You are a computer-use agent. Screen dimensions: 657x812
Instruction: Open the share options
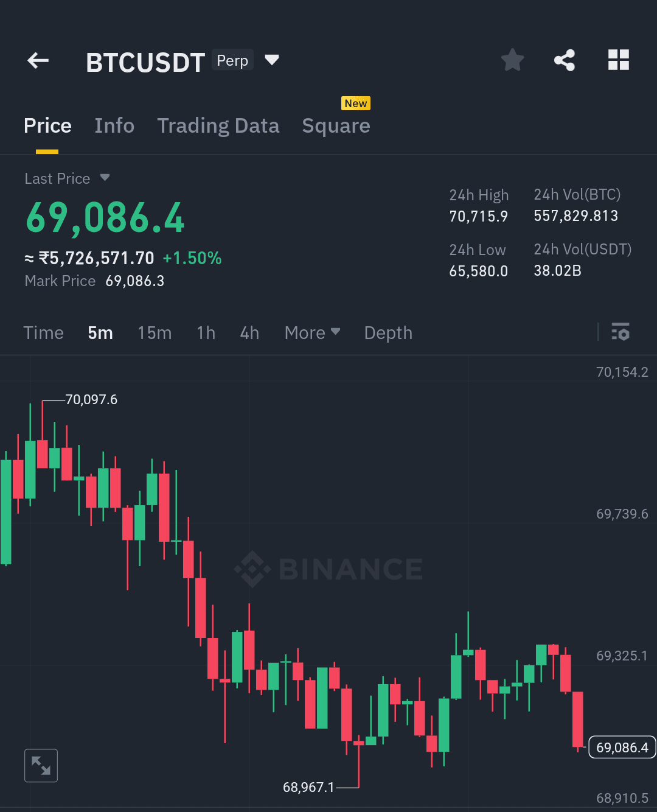(x=565, y=60)
